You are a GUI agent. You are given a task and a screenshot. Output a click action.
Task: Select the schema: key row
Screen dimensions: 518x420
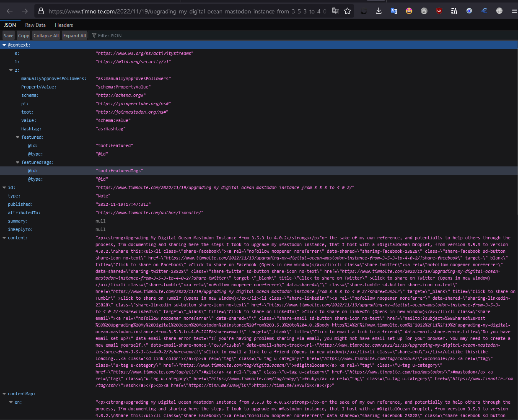point(259,95)
